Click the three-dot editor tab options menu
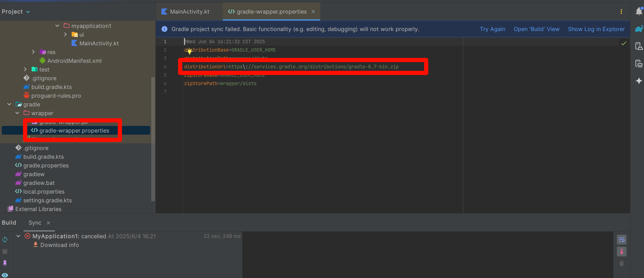Viewport: 644px width, 278px height. [621, 12]
